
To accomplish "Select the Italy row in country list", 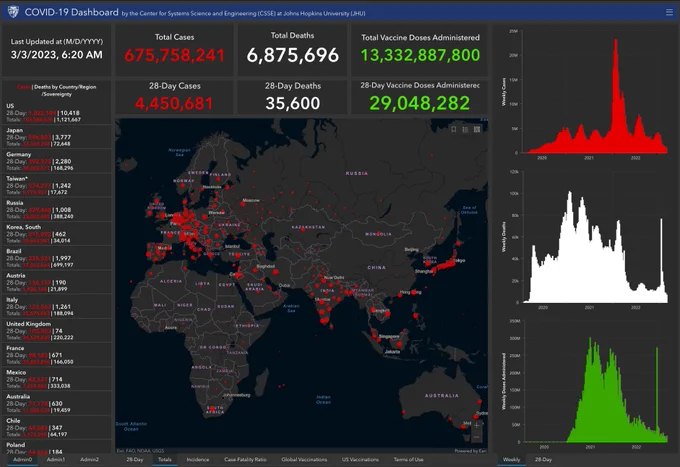I will [57, 307].
